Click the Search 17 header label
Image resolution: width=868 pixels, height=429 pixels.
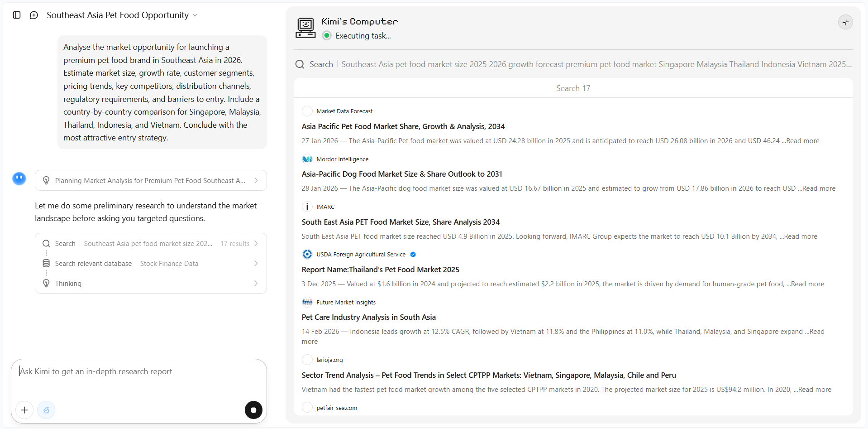(573, 88)
